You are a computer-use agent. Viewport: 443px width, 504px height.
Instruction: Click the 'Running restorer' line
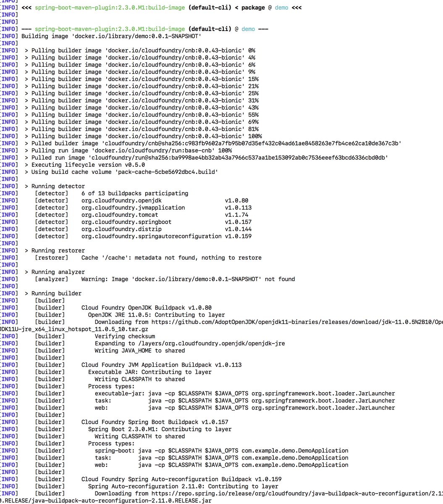pos(55,250)
